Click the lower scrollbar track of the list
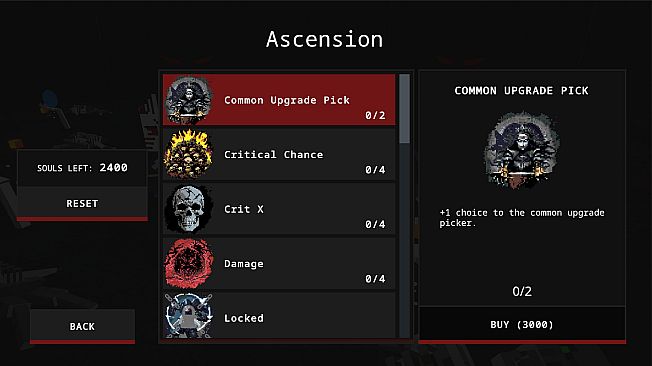The image size is (652, 366). click(404, 241)
